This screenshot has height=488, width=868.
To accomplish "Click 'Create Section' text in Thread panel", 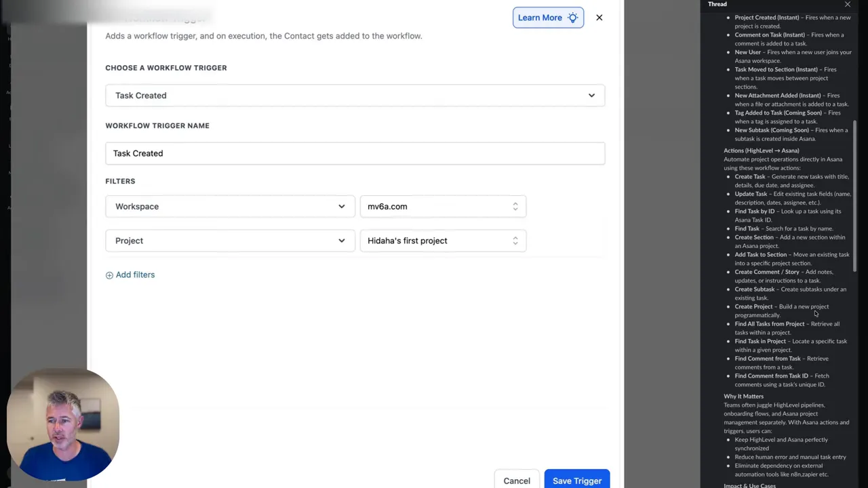I will click(x=754, y=237).
